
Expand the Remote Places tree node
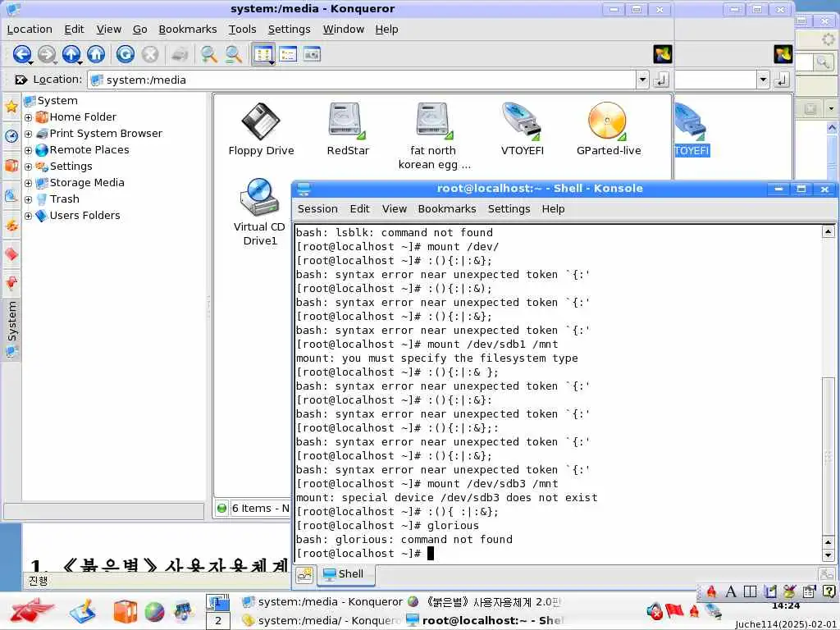point(29,151)
